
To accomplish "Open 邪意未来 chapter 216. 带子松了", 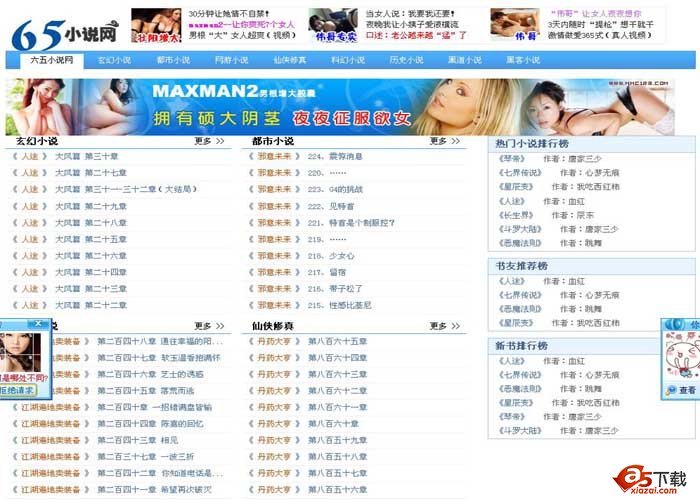I will tap(335, 289).
